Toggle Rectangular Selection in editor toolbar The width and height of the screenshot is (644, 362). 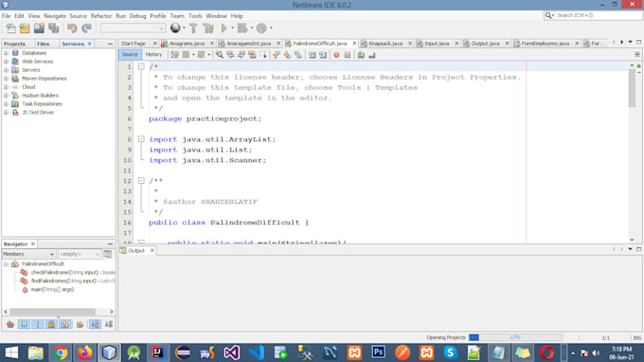coord(263,55)
